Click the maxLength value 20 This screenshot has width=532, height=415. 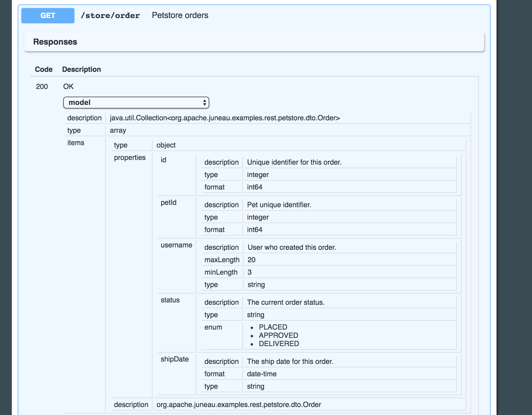click(251, 260)
